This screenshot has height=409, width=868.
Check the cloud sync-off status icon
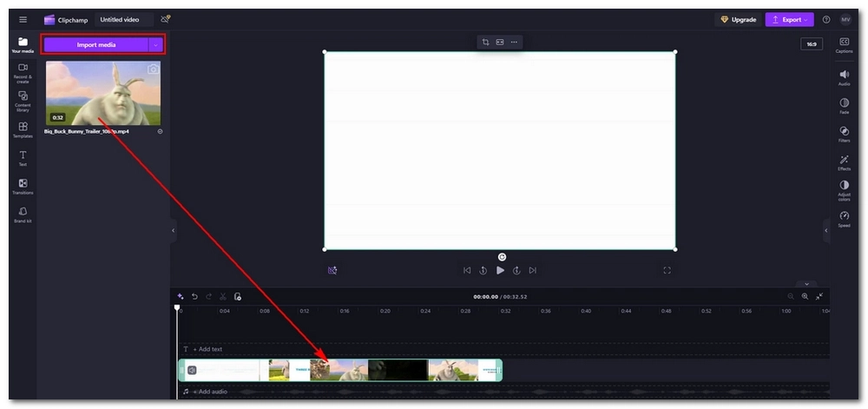(165, 20)
